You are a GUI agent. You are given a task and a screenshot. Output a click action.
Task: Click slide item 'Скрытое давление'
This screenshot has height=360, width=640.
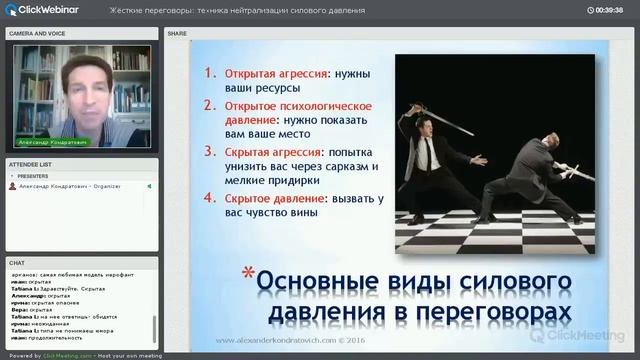(275, 199)
